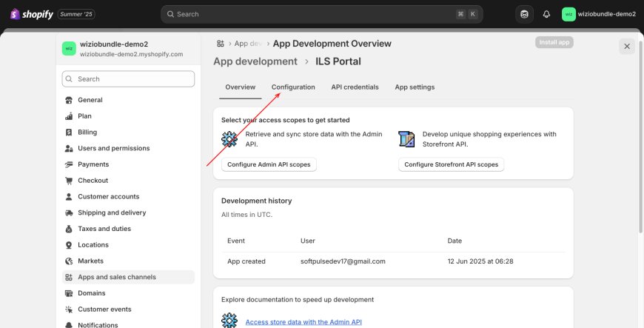The width and height of the screenshot is (644, 328).
Task: Click the Payments icon
Action: click(69, 164)
